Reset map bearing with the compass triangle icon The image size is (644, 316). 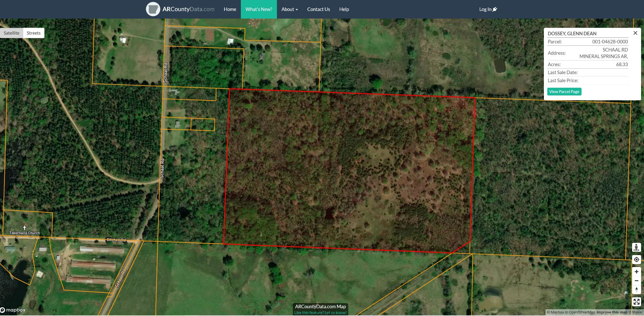click(637, 290)
